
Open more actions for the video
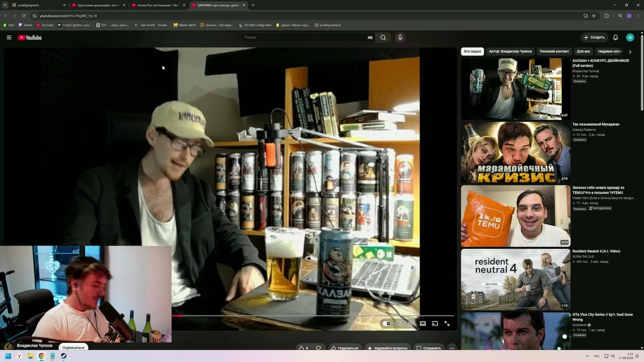point(452,348)
